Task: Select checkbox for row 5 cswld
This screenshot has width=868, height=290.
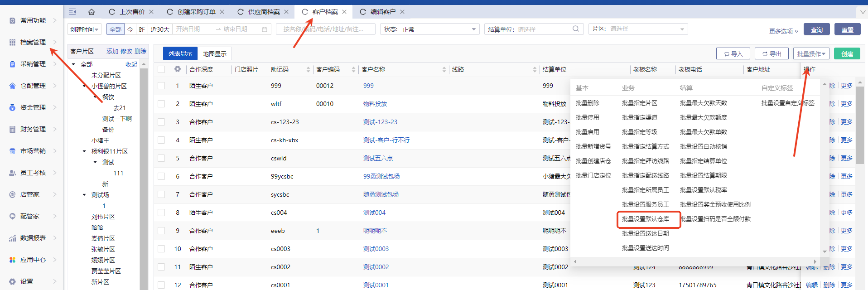Action: click(161, 158)
